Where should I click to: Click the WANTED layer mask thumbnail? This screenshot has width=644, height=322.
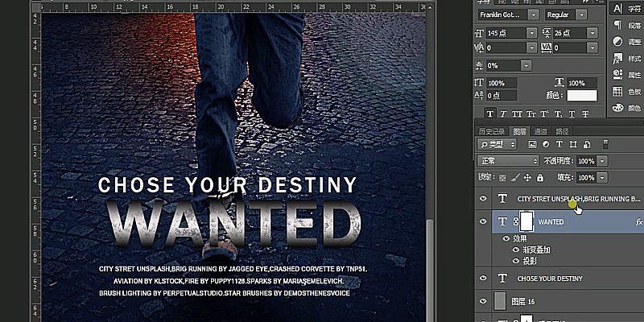(x=526, y=222)
